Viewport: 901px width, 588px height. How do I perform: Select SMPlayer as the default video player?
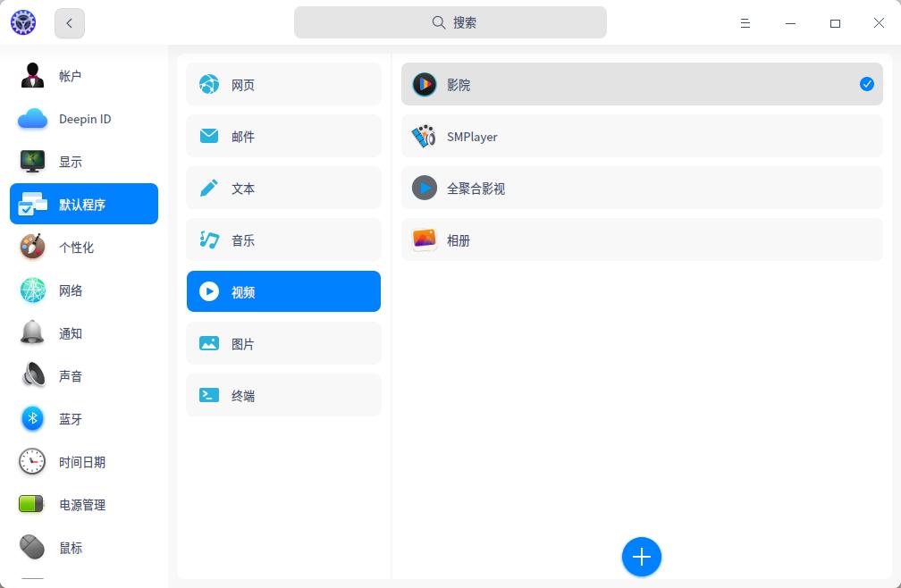(x=642, y=136)
